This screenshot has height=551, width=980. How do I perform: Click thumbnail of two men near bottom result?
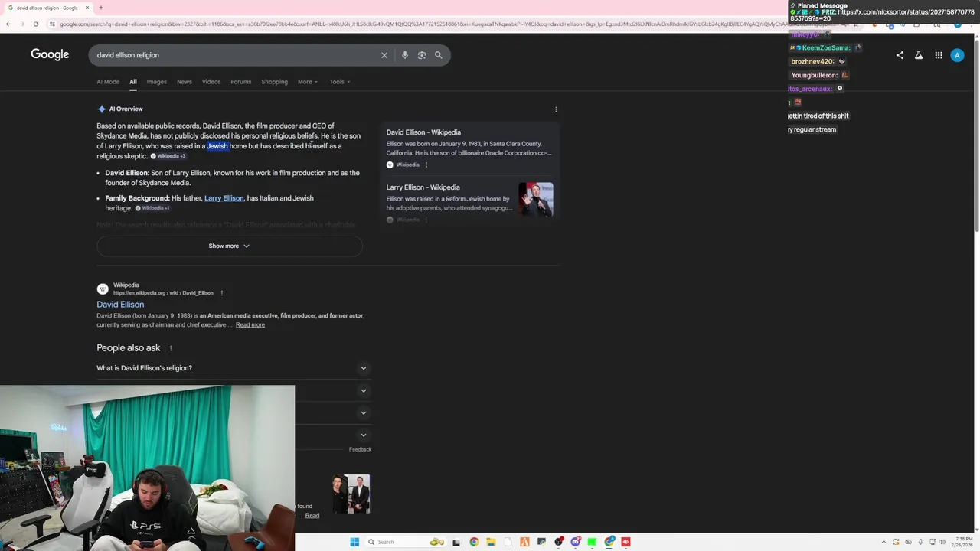(x=351, y=494)
